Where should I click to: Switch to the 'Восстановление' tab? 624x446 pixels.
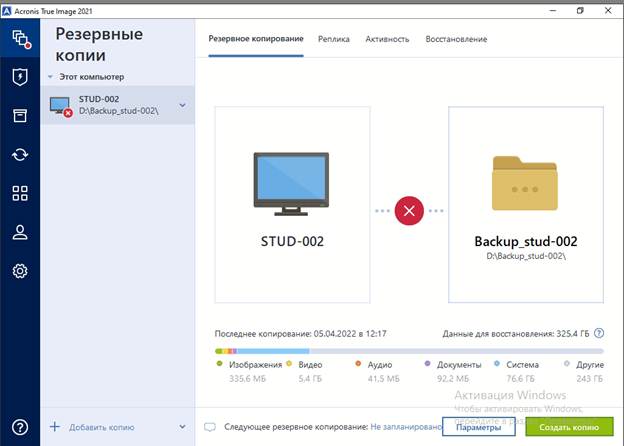pos(456,39)
